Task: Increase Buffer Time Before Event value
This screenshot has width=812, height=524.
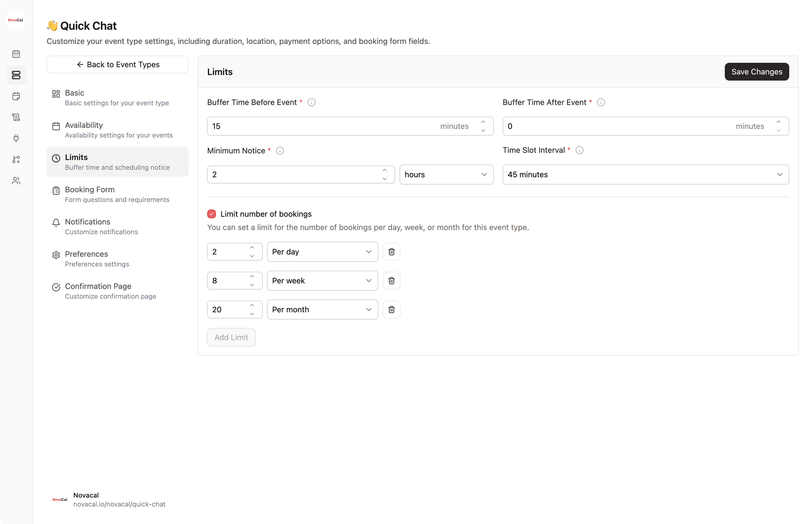Action: 483,122
